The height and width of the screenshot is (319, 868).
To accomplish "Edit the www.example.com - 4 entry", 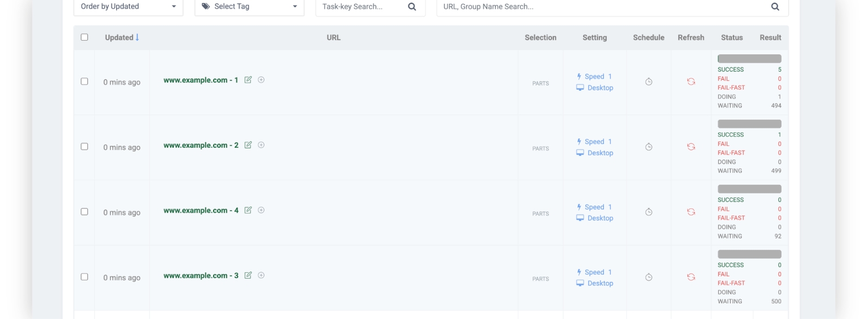I will coord(248,210).
